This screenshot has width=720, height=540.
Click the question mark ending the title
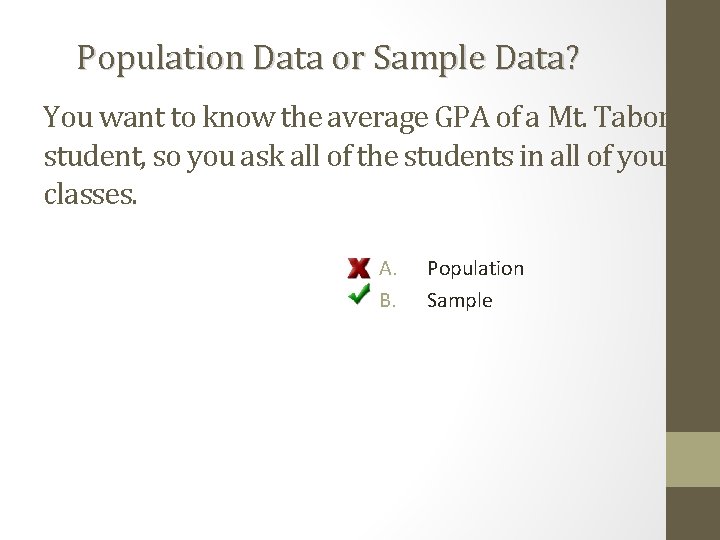[570, 59]
